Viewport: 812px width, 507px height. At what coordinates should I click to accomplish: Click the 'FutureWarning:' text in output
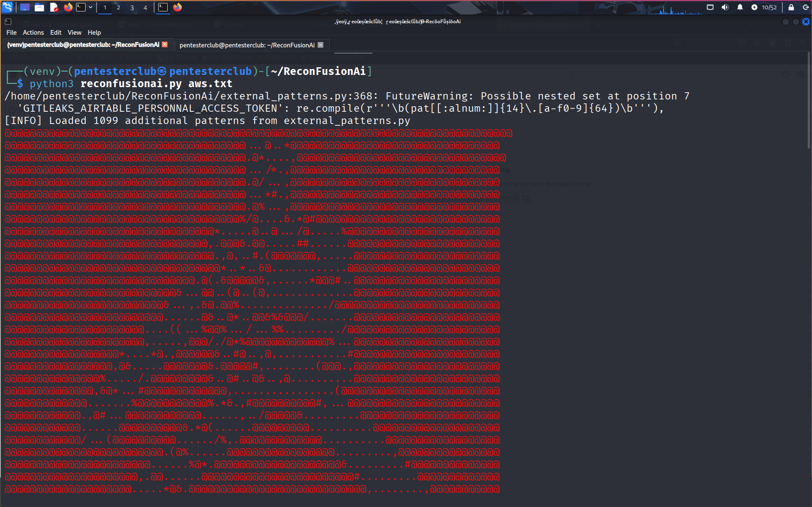pos(430,96)
